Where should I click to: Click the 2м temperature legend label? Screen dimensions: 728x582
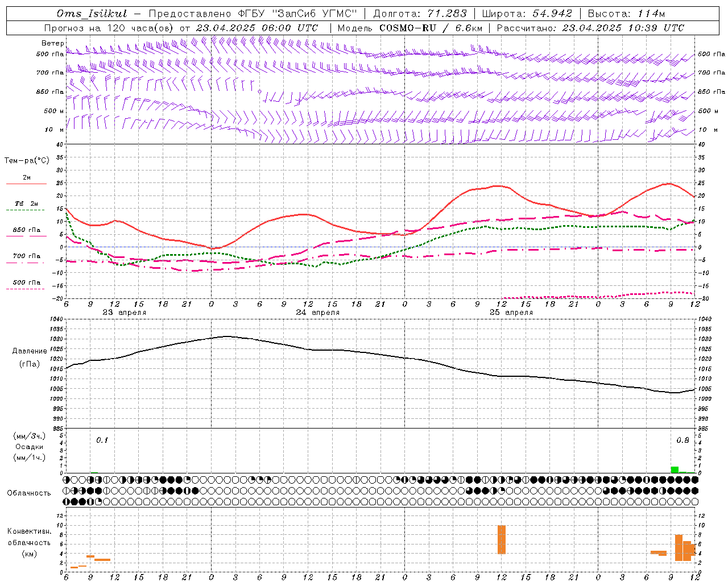point(27,177)
